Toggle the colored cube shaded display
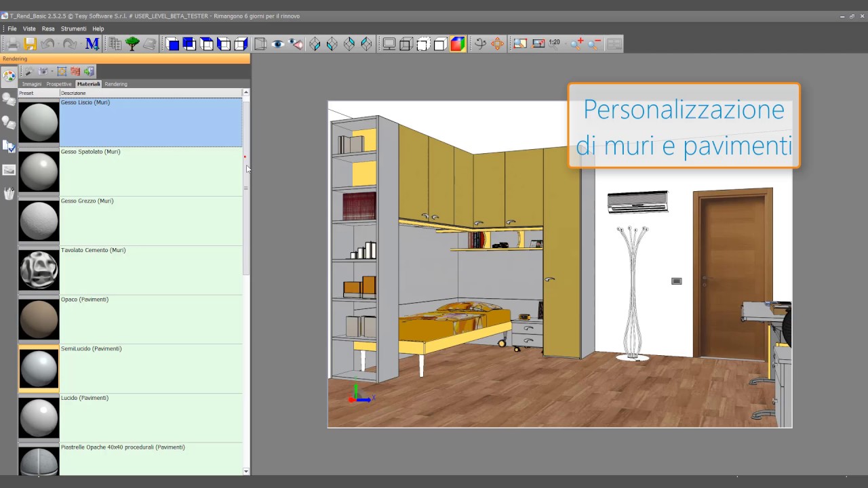 tap(458, 44)
